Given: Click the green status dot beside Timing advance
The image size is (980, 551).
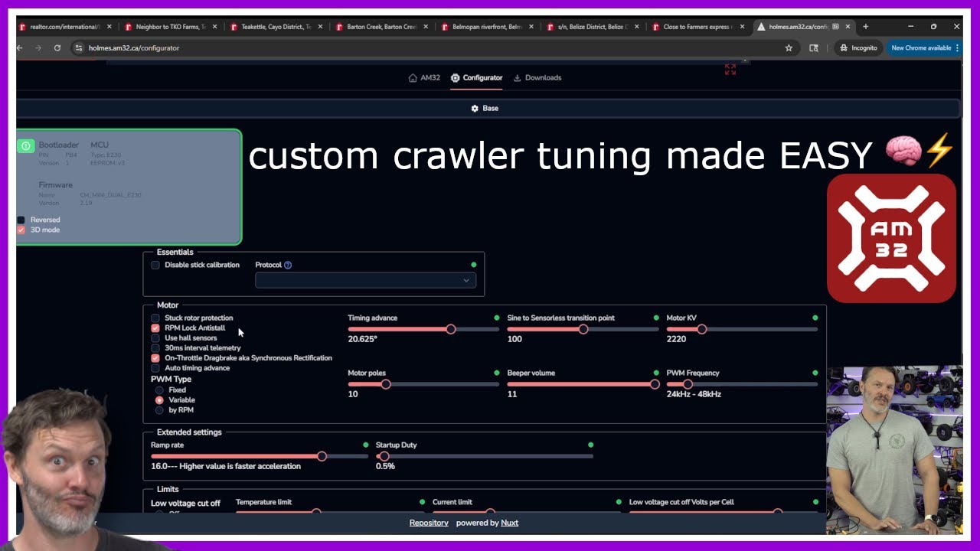Looking at the screenshot, I should (497, 318).
